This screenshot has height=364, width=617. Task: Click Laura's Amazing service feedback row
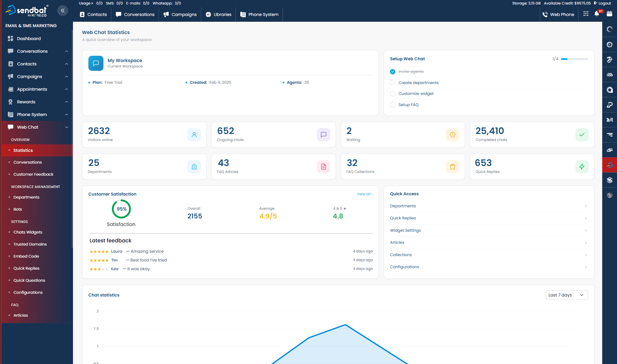(x=231, y=251)
